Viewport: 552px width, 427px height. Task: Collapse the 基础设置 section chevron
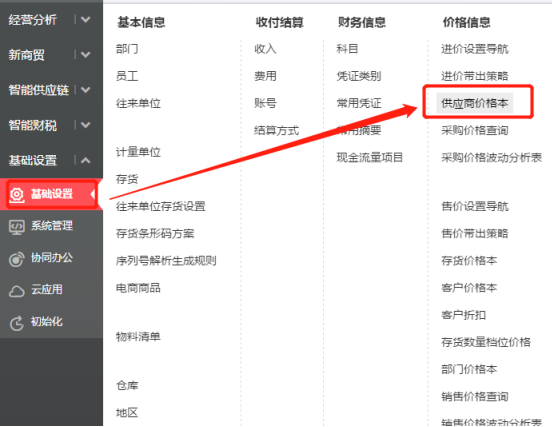(x=86, y=161)
